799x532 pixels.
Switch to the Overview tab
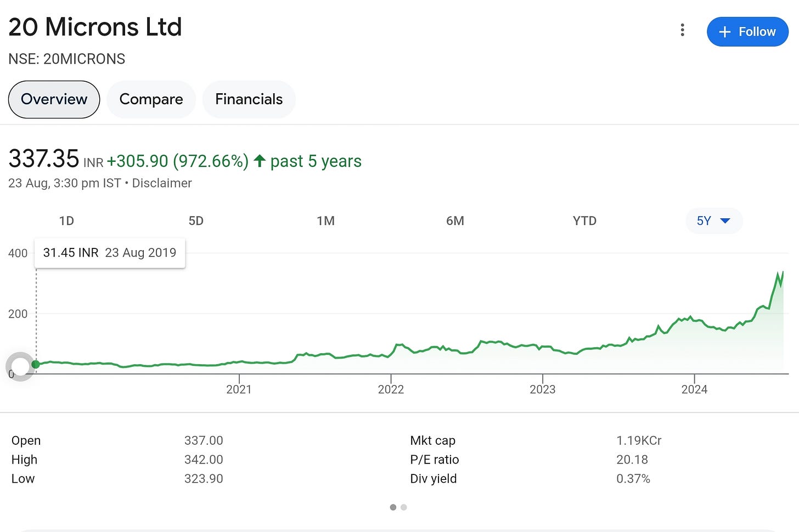click(54, 99)
